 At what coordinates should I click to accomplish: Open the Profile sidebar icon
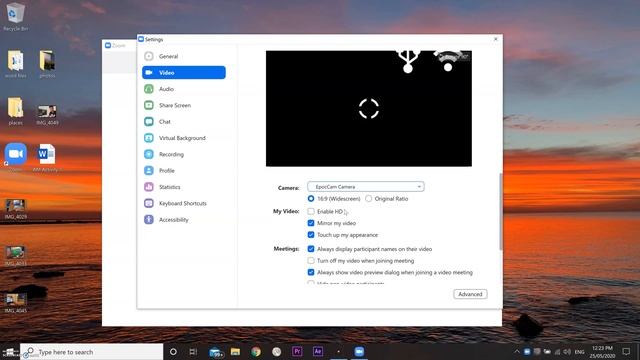click(149, 170)
